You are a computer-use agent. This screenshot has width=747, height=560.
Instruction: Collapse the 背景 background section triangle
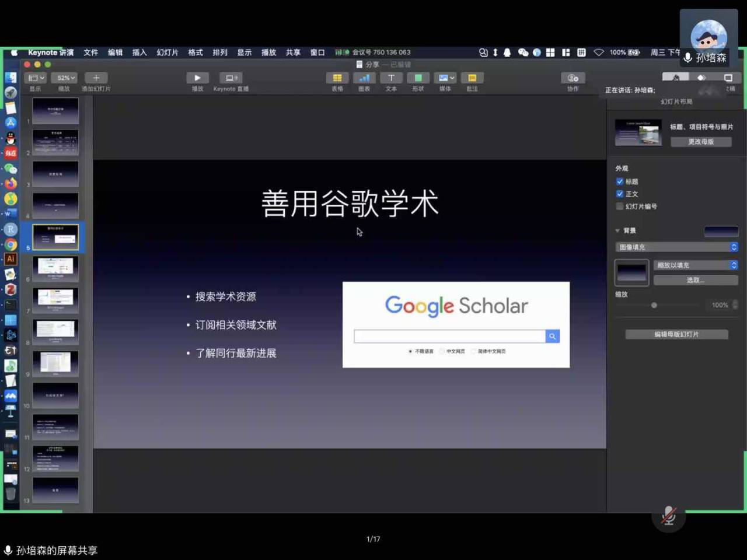(x=617, y=231)
